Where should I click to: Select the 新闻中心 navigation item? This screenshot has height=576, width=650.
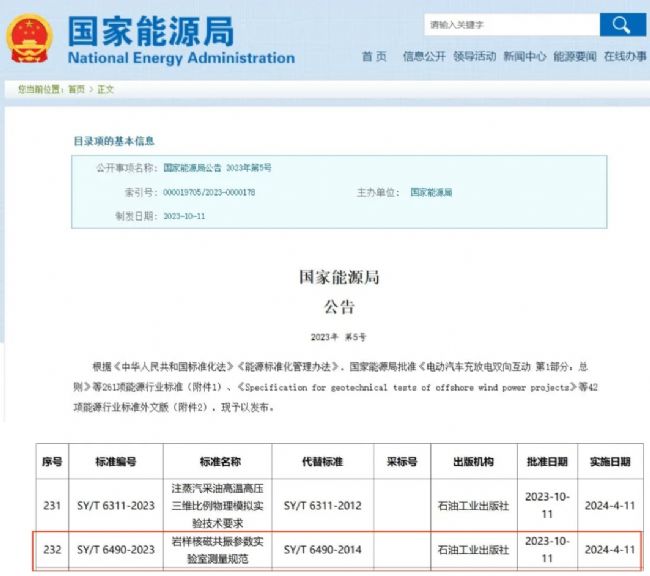pyautogui.click(x=524, y=57)
